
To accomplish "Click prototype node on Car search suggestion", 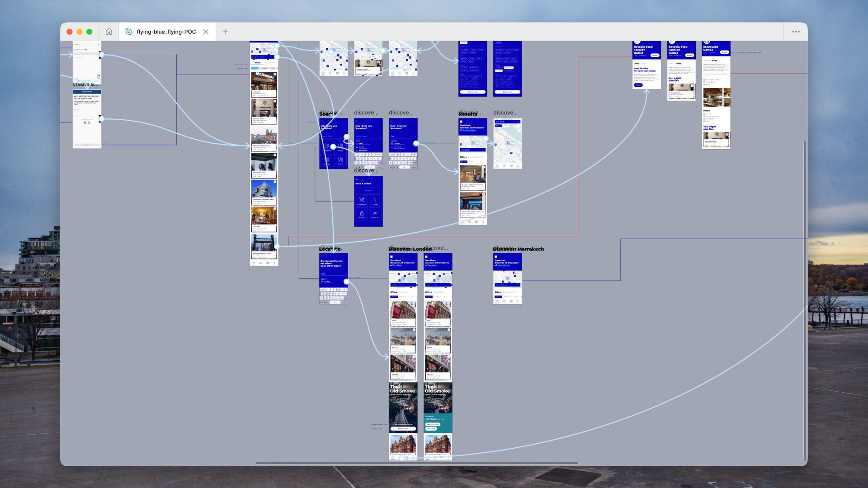I will pyautogui.click(x=416, y=144).
